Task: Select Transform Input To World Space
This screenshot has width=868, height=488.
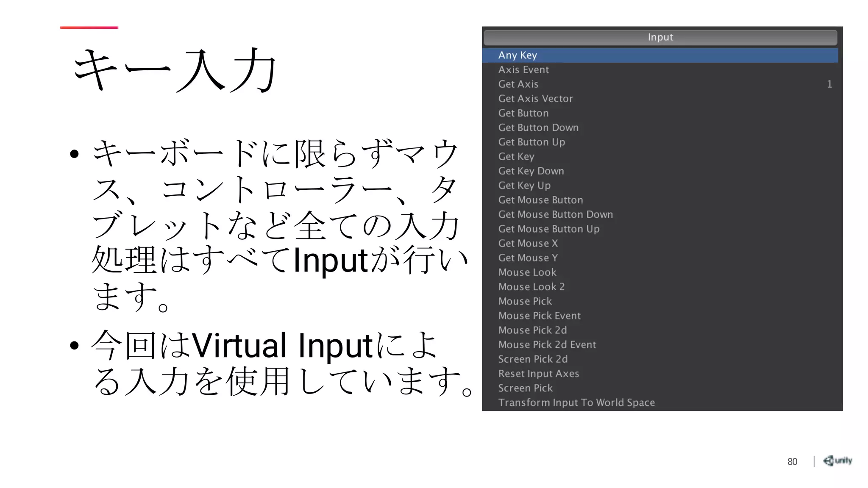Action: point(576,402)
